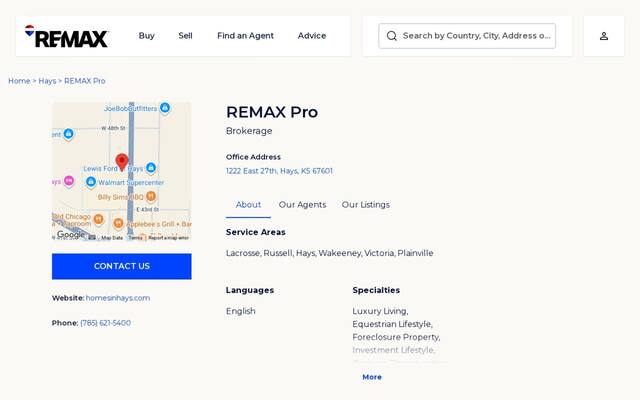Click the search magnifier icon

391,36
